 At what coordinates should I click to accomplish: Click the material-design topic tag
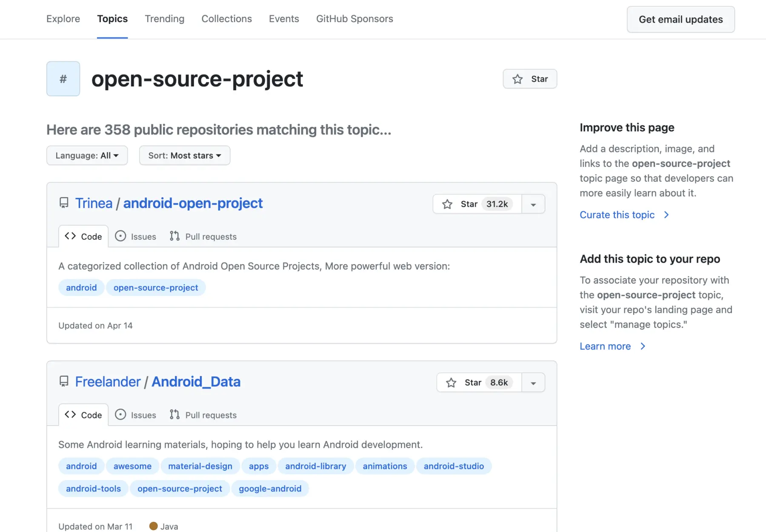[x=200, y=466]
